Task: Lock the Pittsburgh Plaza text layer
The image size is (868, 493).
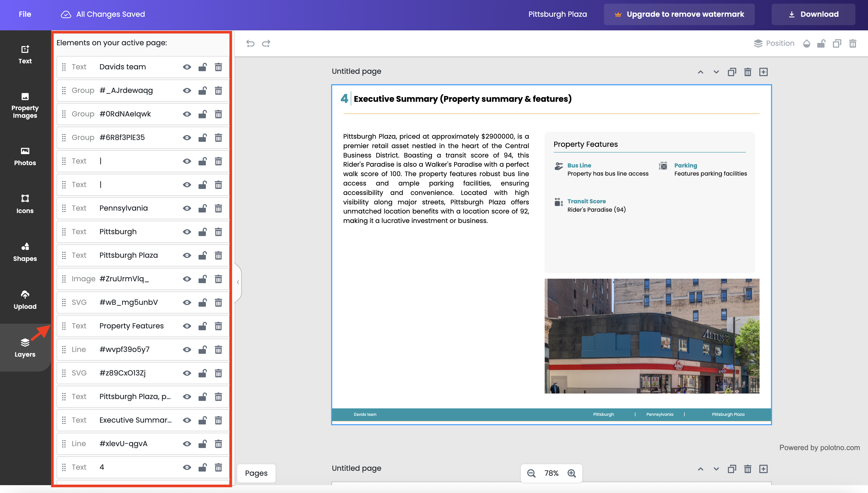Action: pos(203,255)
